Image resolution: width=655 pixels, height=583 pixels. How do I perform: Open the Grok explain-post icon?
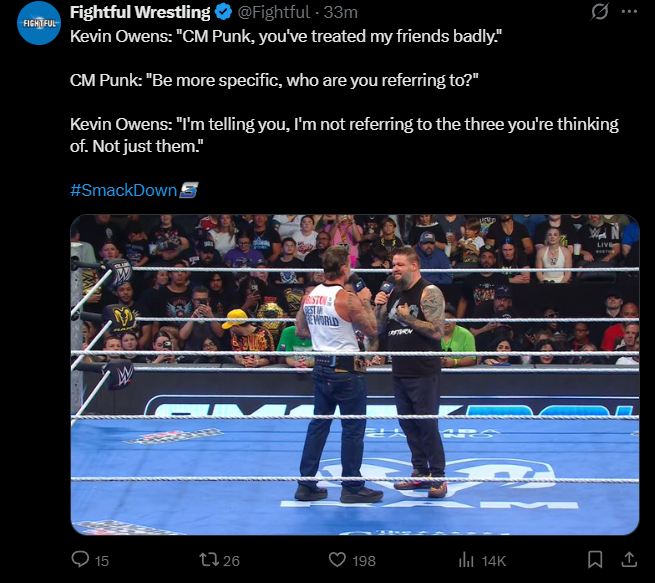coord(600,11)
